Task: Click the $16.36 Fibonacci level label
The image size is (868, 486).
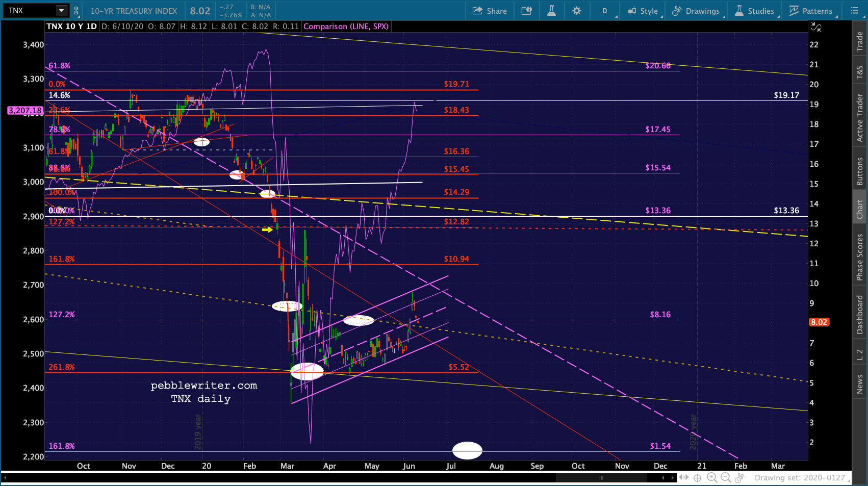Action: pos(456,151)
